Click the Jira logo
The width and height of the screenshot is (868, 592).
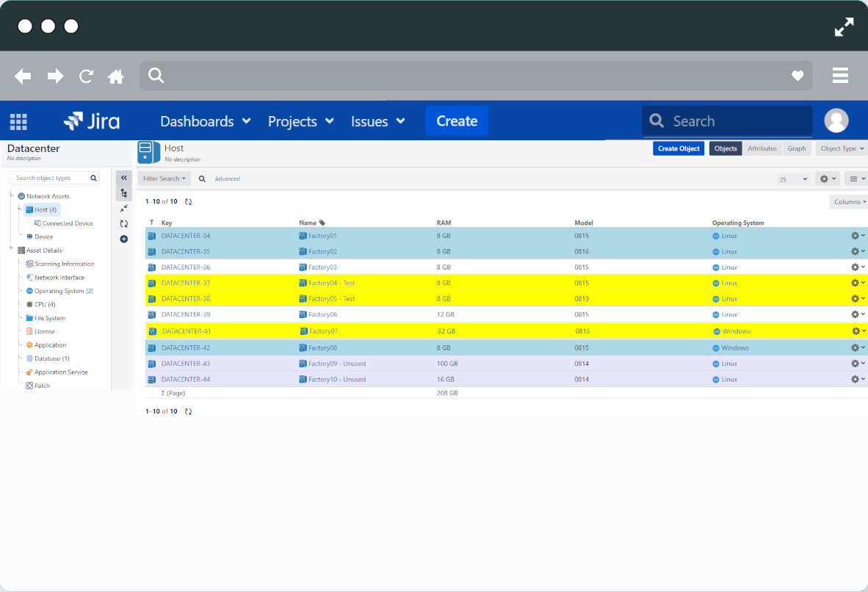pos(92,121)
